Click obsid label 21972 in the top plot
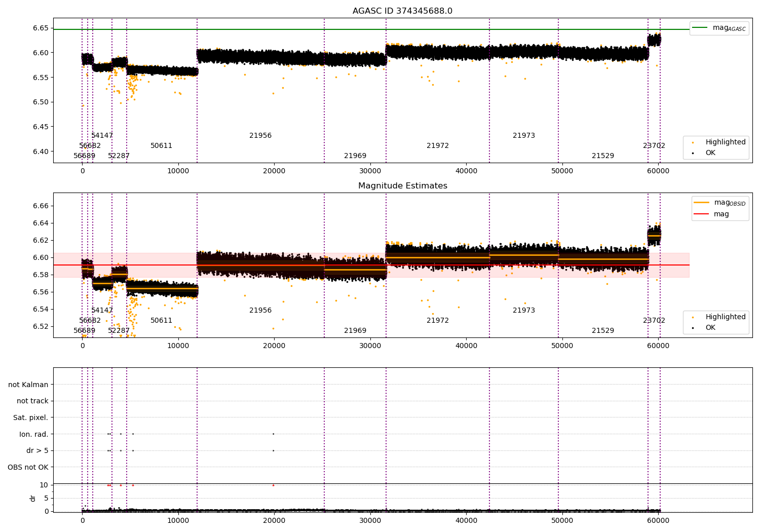The image size is (760, 532). [x=438, y=146]
